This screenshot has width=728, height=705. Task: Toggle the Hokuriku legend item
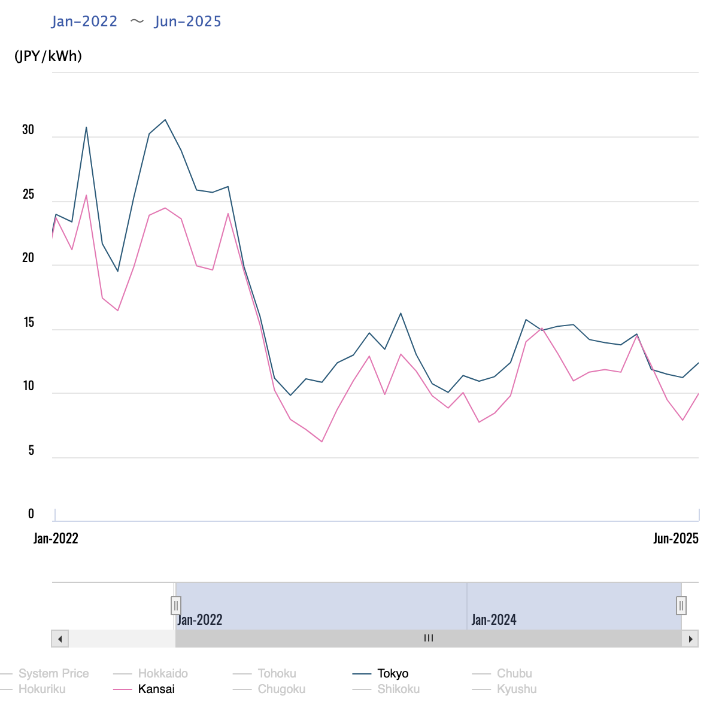pos(42,689)
